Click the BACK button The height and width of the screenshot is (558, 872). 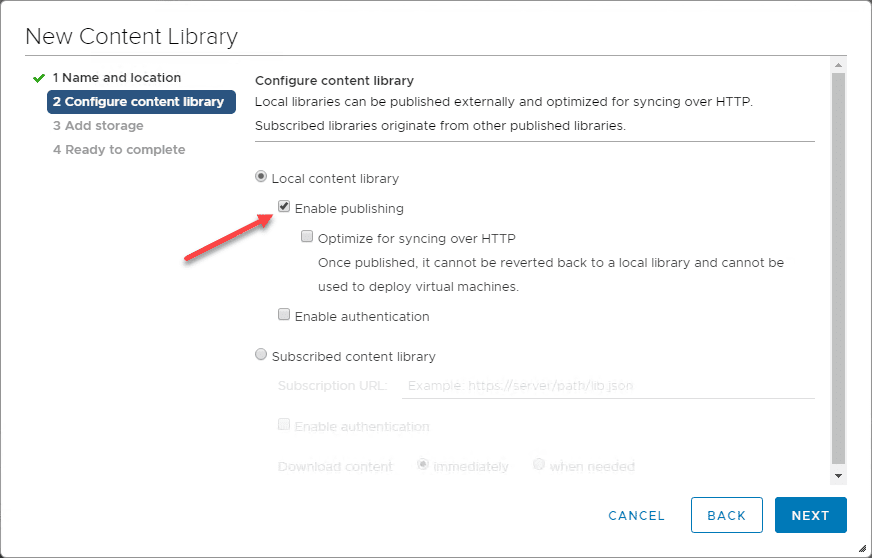pos(726,515)
